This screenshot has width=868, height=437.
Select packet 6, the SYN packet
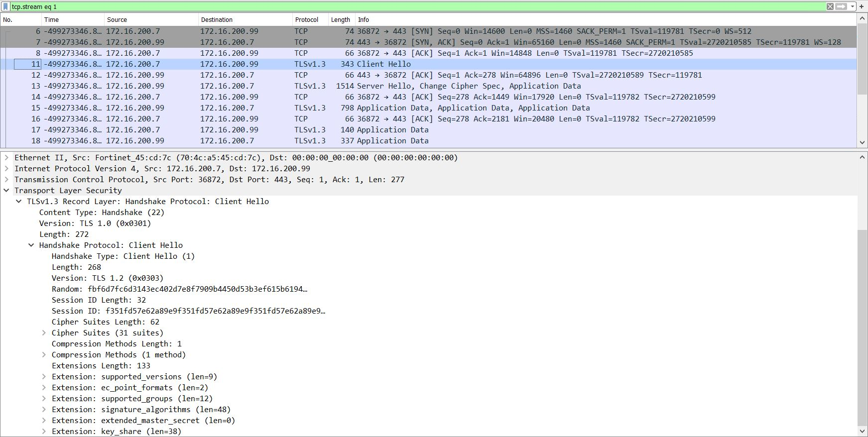click(x=428, y=31)
